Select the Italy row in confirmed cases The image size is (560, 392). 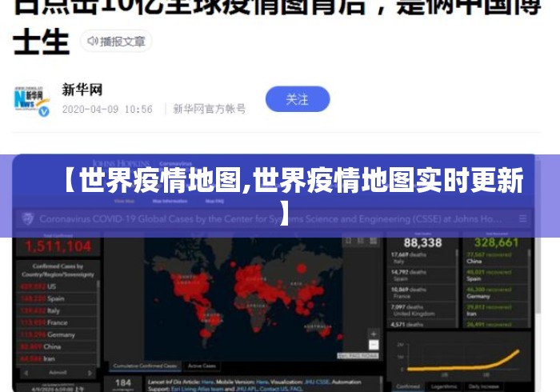click(57, 310)
